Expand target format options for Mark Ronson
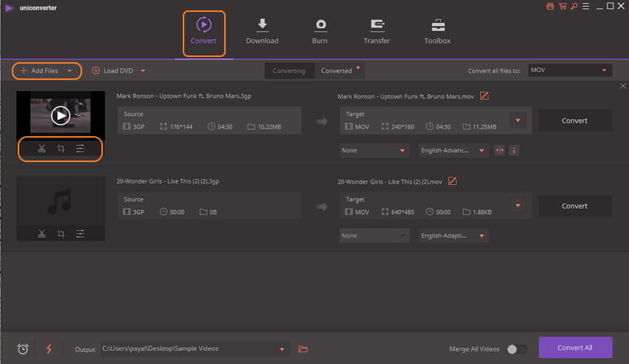 pos(518,121)
